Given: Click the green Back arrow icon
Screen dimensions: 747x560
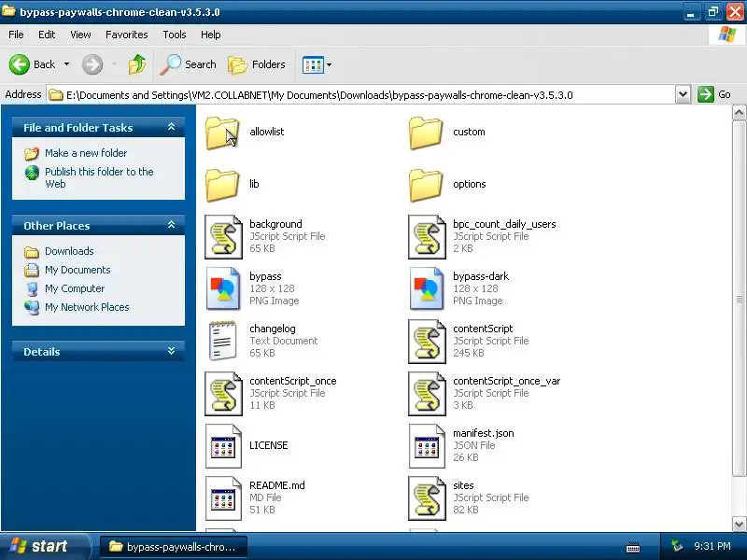Looking at the screenshot, I should (x=20, y=64).
